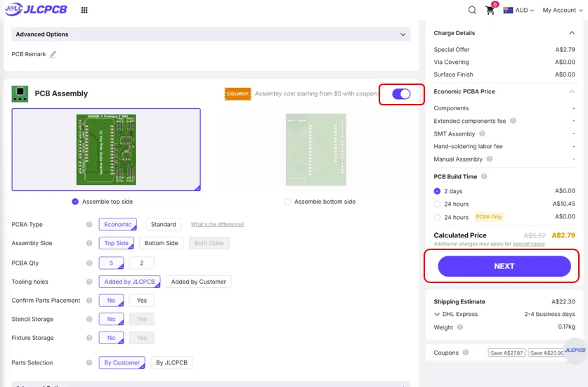This screenshot has height=387, width=588.
Task: Apply the Save A$27.87 coupon
Action: pyautogui.click(x=507, y=353)
